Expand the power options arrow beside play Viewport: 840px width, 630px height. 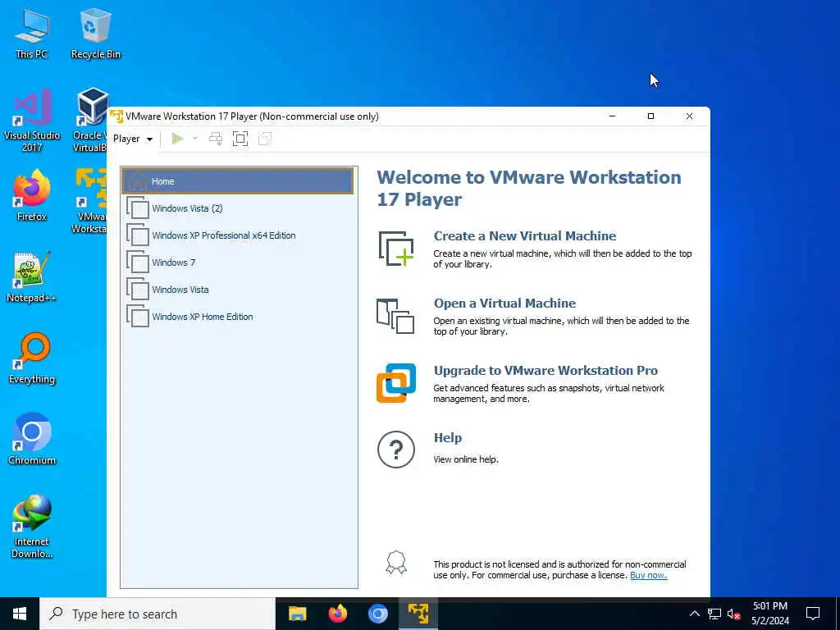pos(195,139)
